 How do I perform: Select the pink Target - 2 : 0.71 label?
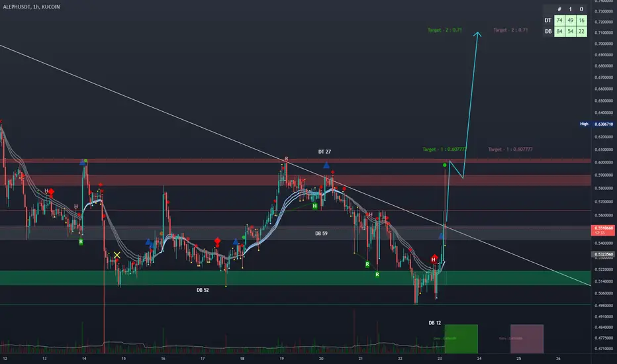click(x=510, y=30)
